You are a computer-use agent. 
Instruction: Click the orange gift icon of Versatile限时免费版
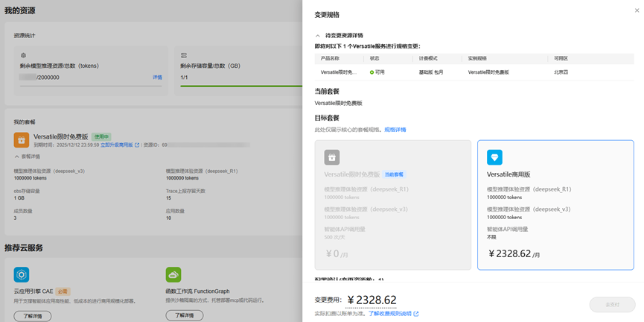(x=22, y=140)
